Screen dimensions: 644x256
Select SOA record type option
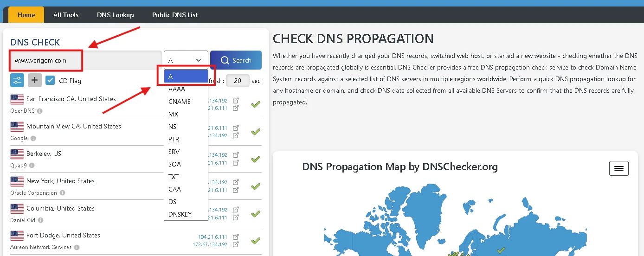(186, 164)
